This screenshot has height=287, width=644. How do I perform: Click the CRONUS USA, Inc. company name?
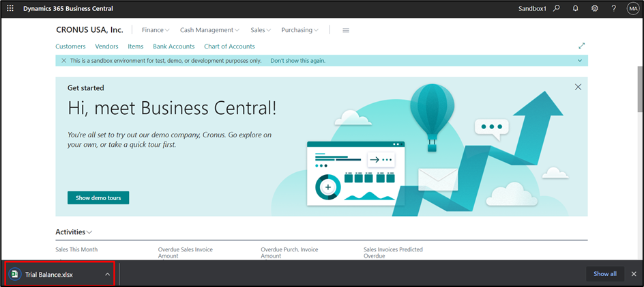89,29
